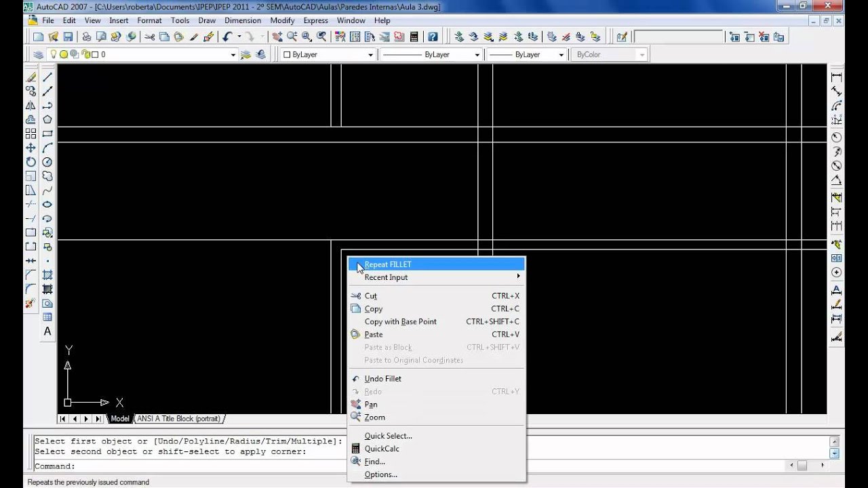Click Options in the context menu
The image size is (868, 488).
[436, 474]
